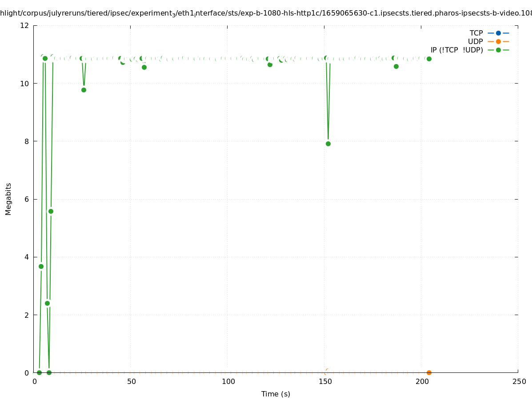Click the 250 tick label on x-axis
This screenshot has height=400, width=532.
tap(519, 381)
